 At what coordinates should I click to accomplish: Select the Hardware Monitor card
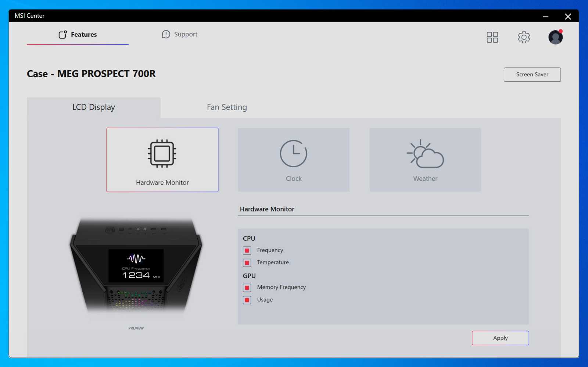click(x=162, y=160)
